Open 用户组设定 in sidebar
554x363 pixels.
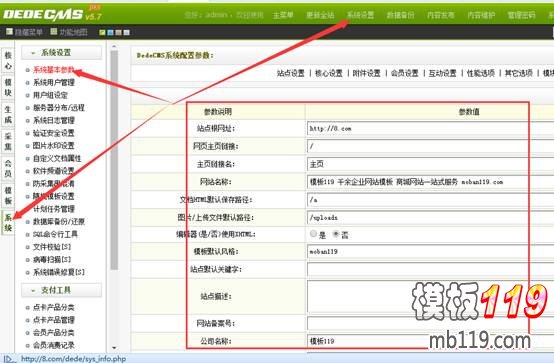click(x=50, y=95)
